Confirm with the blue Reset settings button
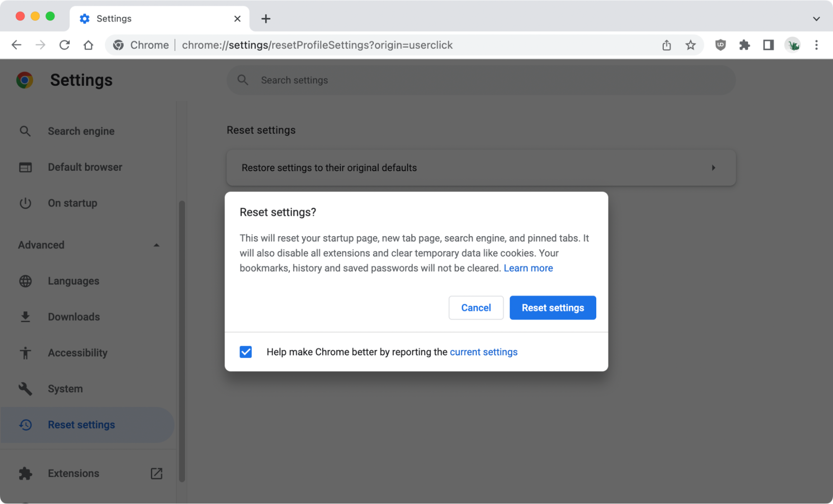The height and width of the screenshot is (504, 833). click(x=553, y=308)
